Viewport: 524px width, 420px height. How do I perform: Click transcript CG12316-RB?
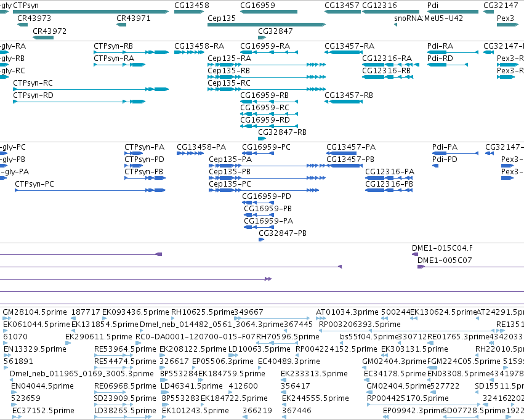click(x=386, y=71)
